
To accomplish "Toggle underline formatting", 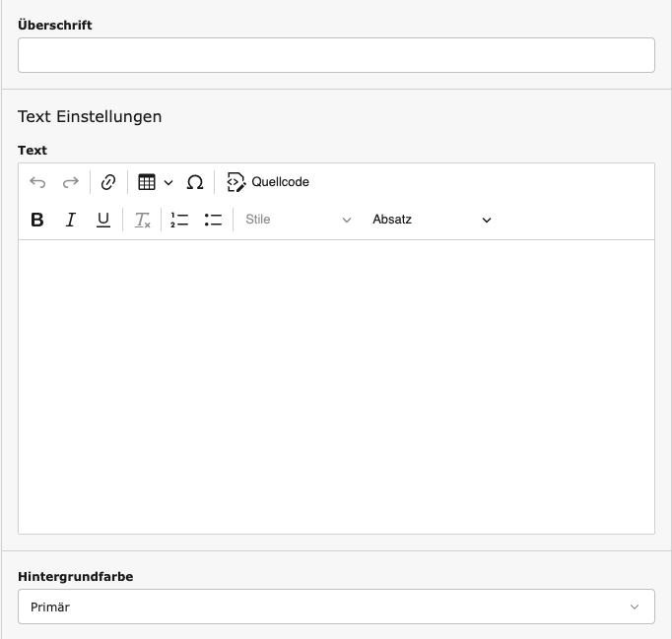I will coord(102,220).
